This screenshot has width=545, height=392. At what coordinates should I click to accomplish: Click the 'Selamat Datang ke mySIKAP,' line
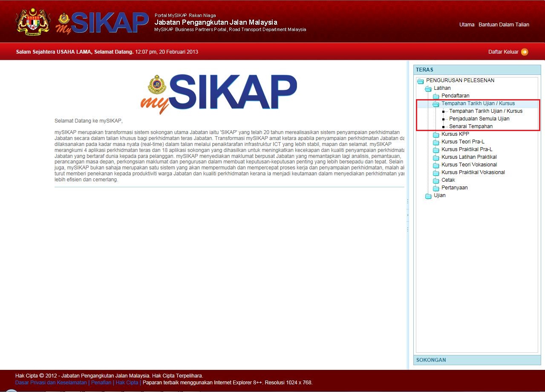89,121
